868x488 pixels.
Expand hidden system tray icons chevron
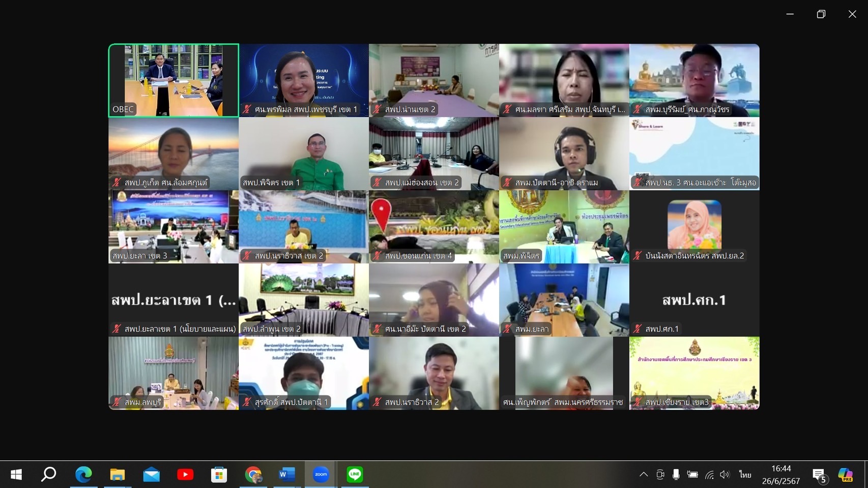[644, 475]
